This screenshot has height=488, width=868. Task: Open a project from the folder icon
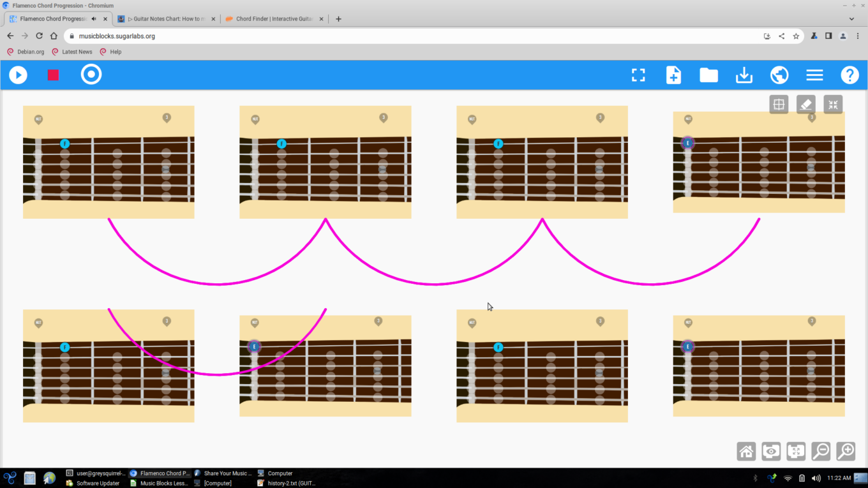[708, 75]
